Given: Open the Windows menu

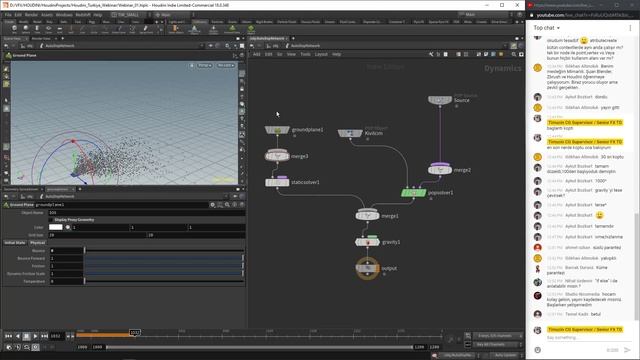Looking at the screenshot, I should coord(64,15).
